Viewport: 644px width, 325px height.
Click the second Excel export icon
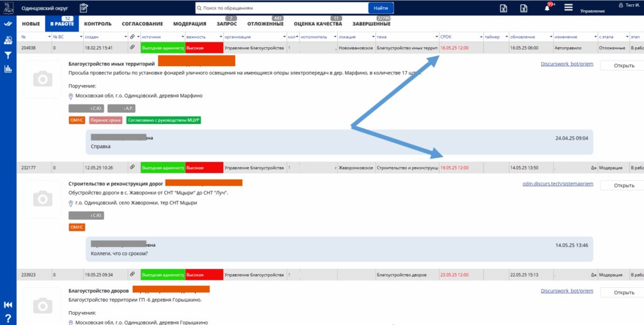[x=524, y=8]
